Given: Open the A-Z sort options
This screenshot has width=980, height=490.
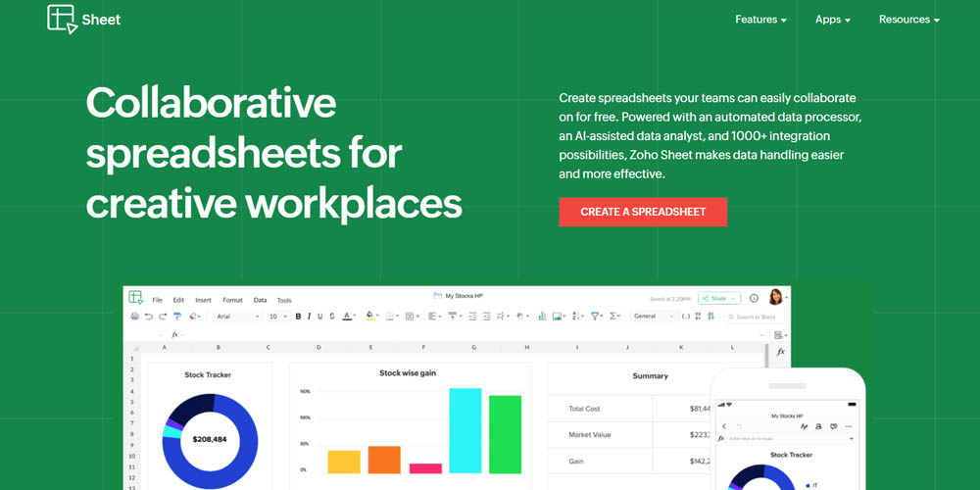Looking at the screenshot, I should click(x=578, y=317).
